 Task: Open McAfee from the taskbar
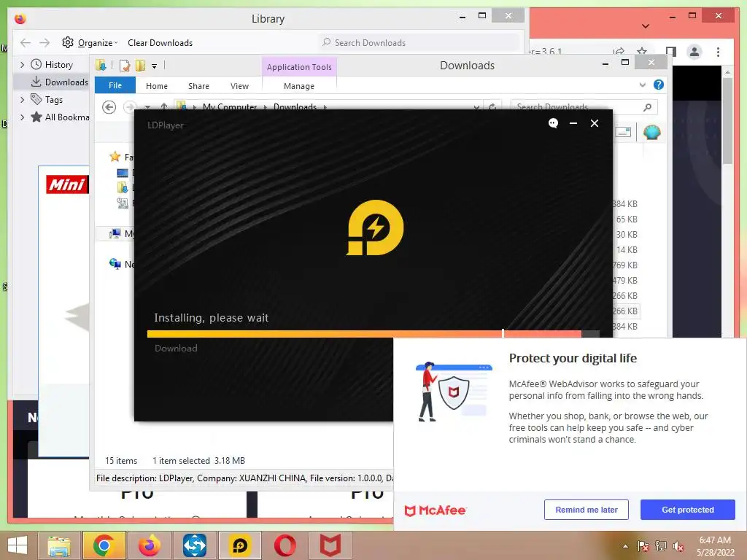(x=330, y=545)
